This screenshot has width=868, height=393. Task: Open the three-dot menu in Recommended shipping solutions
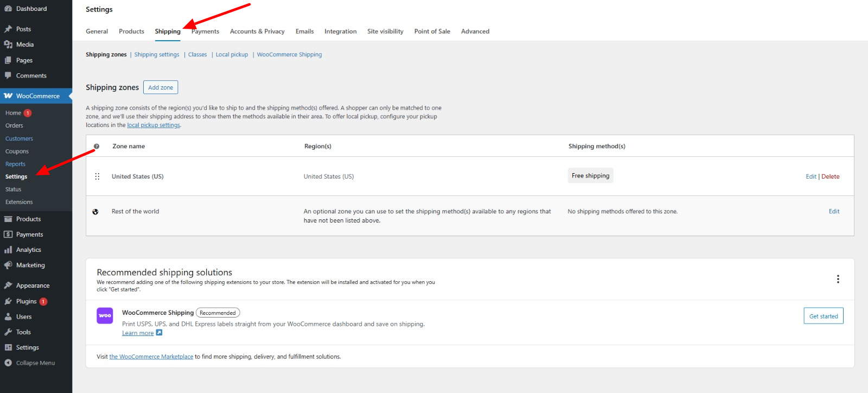838,279
